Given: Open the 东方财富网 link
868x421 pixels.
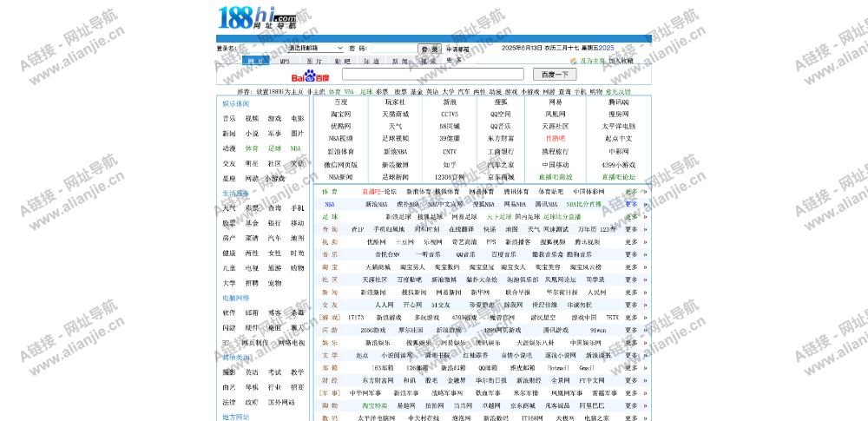Looking at the screenshot, I should (378, 380).
